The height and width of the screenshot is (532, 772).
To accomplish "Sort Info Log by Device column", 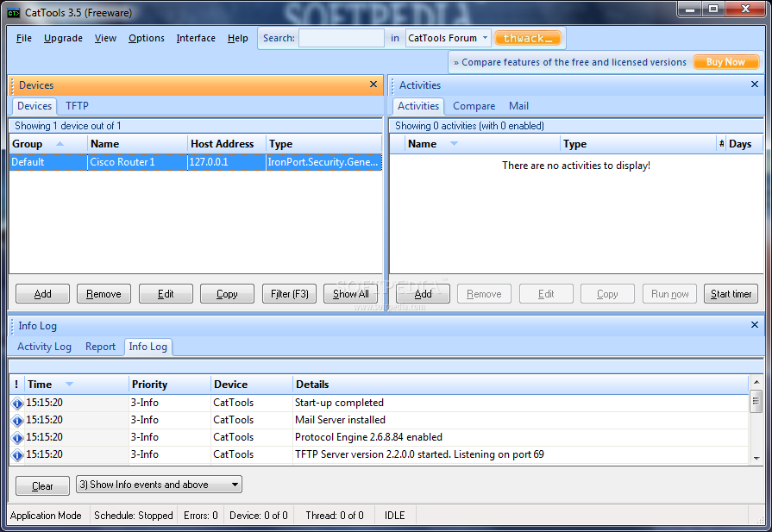I will 252,385.
